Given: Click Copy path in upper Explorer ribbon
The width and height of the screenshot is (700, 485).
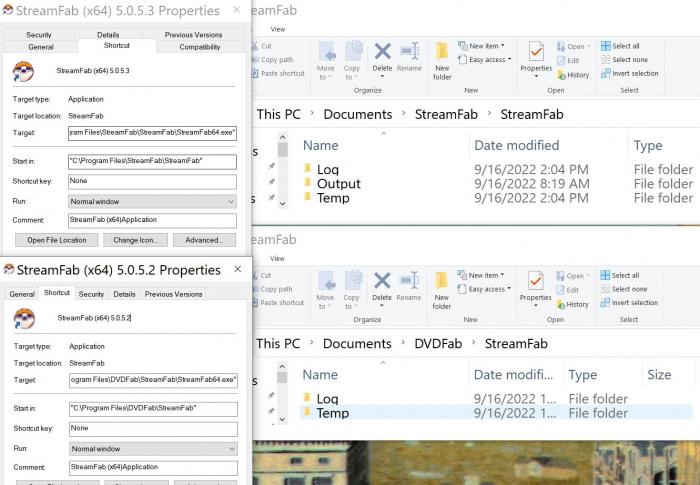Looking at the screenshot, I should (x=272, y=60).
